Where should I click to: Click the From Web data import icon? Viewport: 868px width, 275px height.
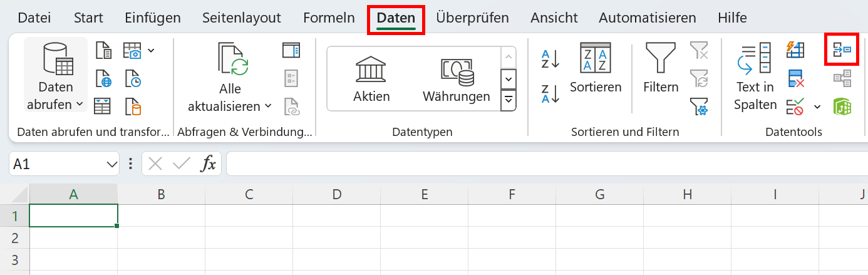pyautogui.click(x=103, y=78)
